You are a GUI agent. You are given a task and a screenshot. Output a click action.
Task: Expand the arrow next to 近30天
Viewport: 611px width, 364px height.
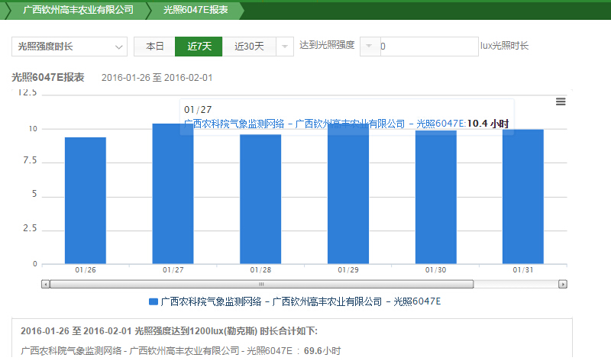tap(285, 47)
